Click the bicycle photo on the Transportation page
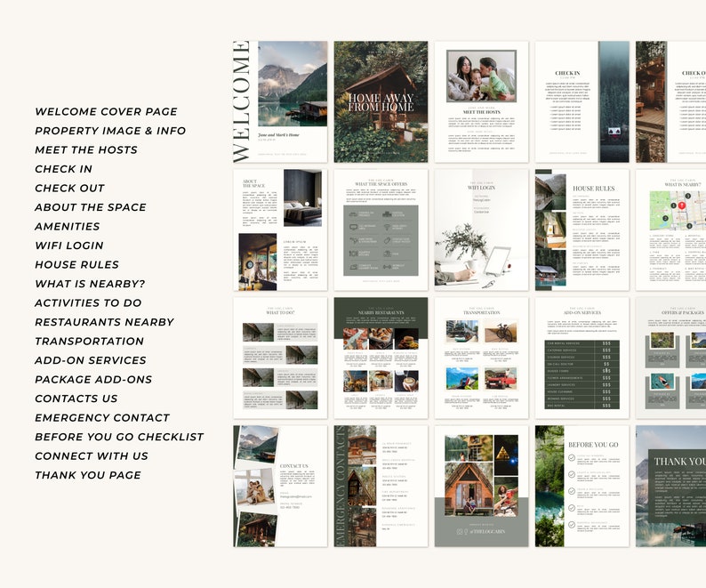The height and width of the screenshot is (588, 706). pos(501,332)
